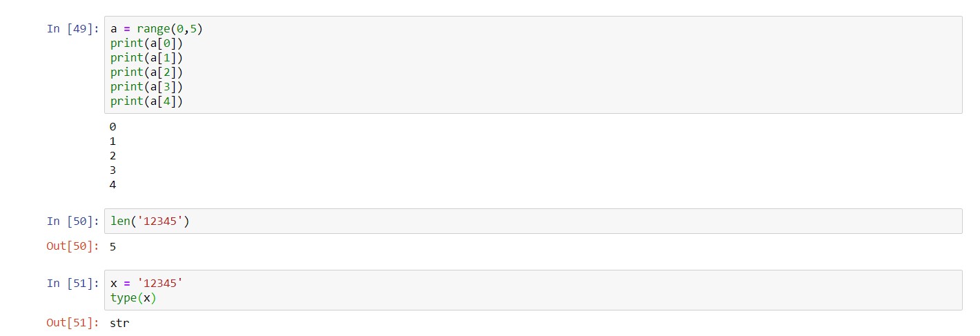The height and width of the screenshot is (336, 980).
Task: Click output value 4 of cell 49
Action: [112, 185]
